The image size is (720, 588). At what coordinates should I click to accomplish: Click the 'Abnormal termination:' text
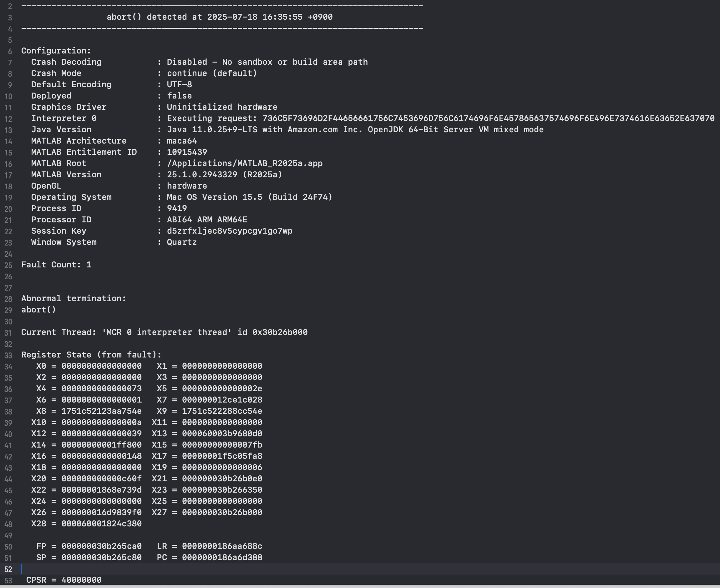click(x=74, y=298)
